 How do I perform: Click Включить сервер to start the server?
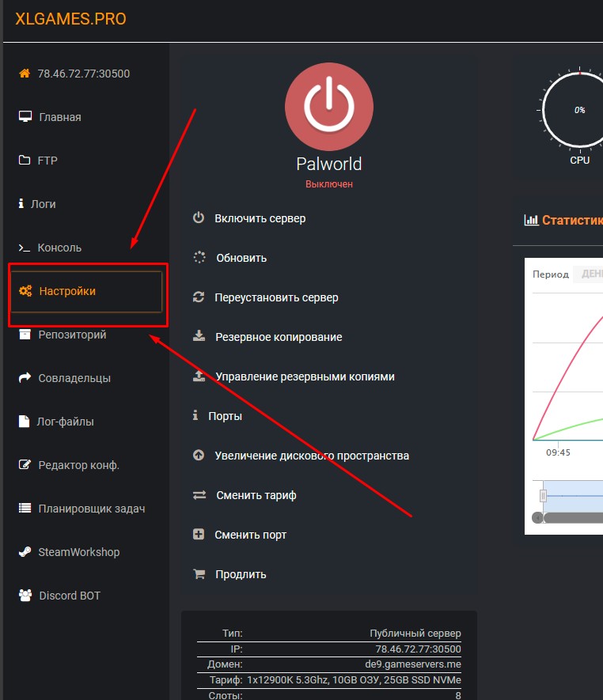point(260,218)
